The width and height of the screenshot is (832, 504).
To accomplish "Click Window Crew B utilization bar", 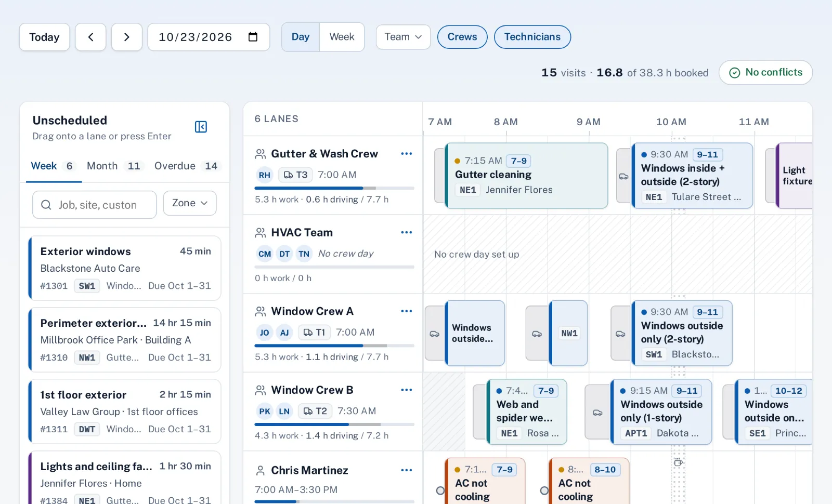I will coord(334,425).
